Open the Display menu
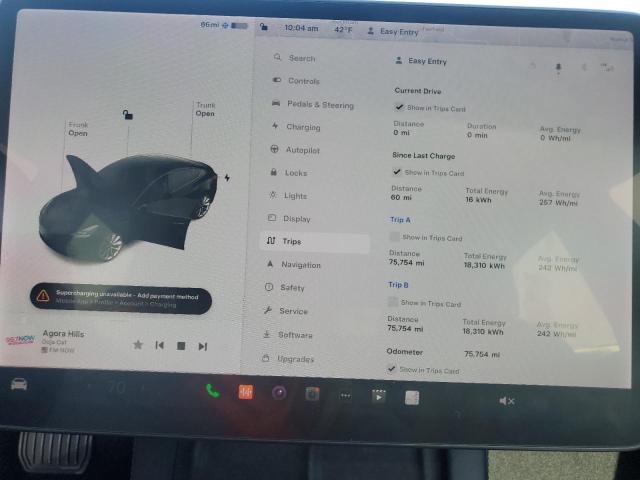 click(289, 218)
